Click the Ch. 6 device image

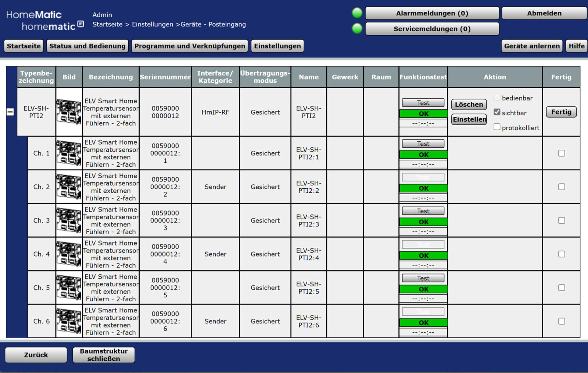coord(69,321)
